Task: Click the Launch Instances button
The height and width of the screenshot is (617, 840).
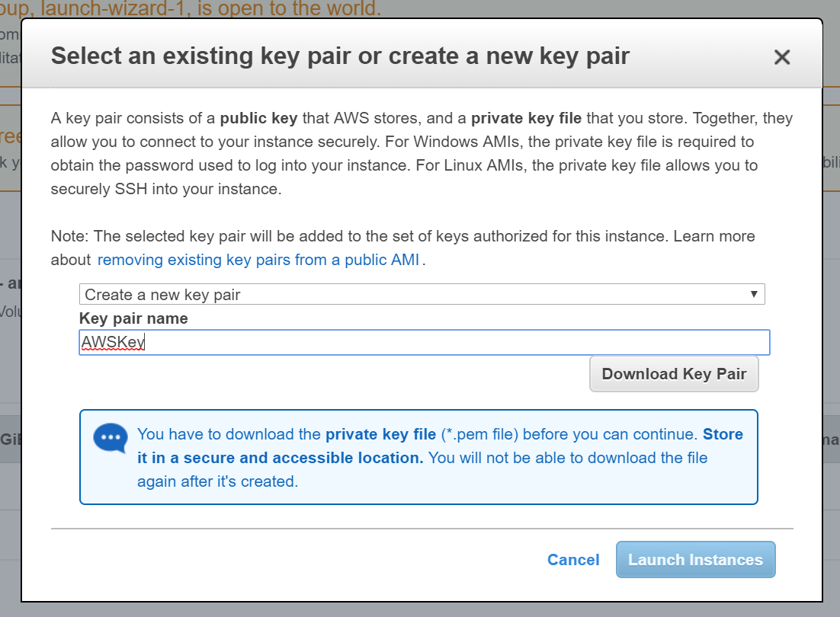Action: (x=695, y=559)
